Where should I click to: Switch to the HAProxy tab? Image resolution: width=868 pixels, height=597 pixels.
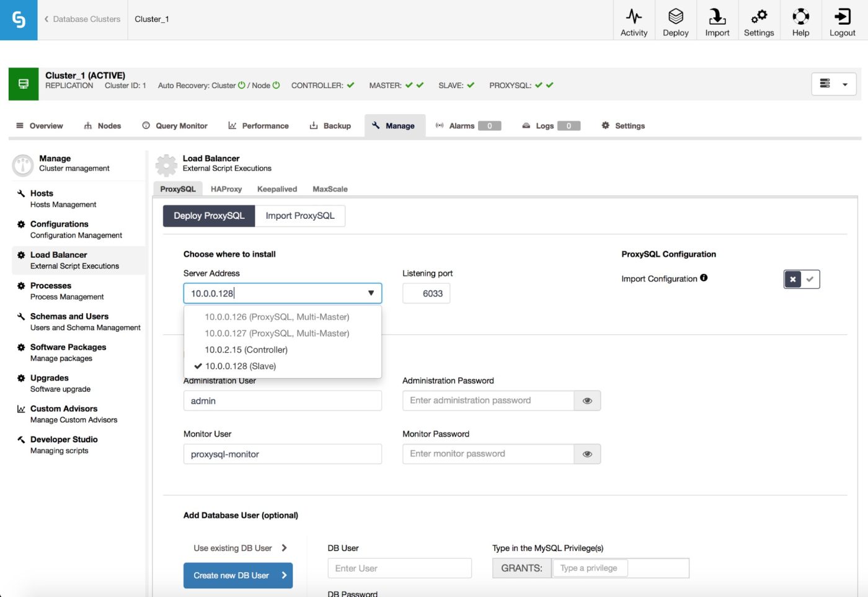(x=226, y=189)
